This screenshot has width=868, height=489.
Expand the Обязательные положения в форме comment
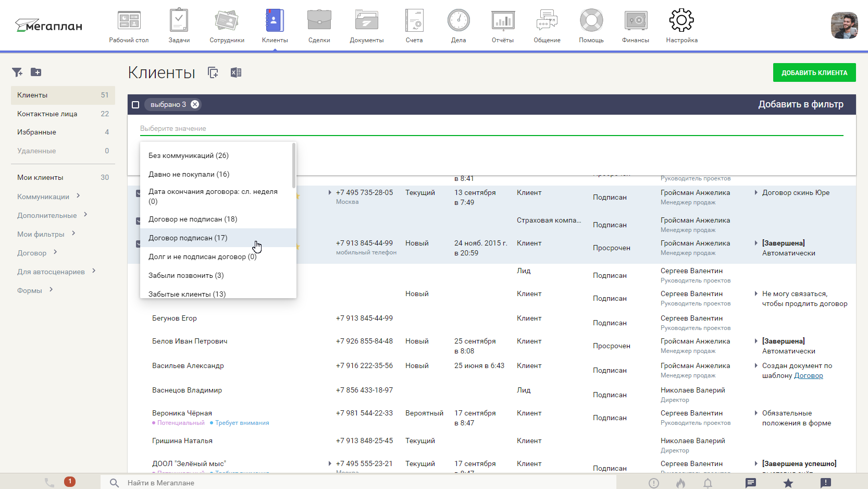click(x=756, y=413)
